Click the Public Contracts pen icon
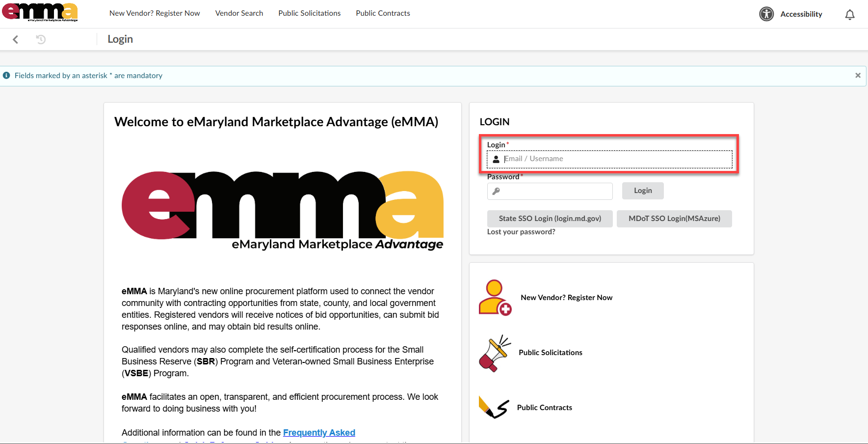Screen dimensions: 868x444 click(x=494, y=408)
